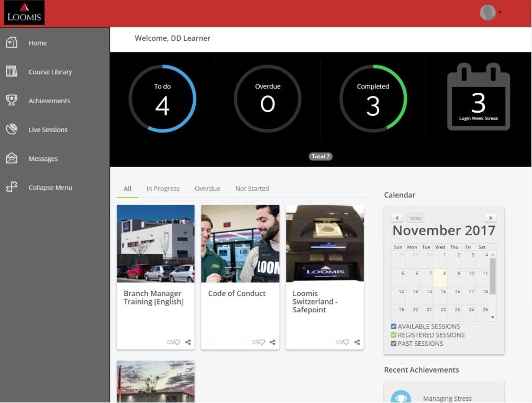The width and height of the screenshot is (532, 403).
Task: Click the Messages envelope icon
Action: click(x=12, y=158)
